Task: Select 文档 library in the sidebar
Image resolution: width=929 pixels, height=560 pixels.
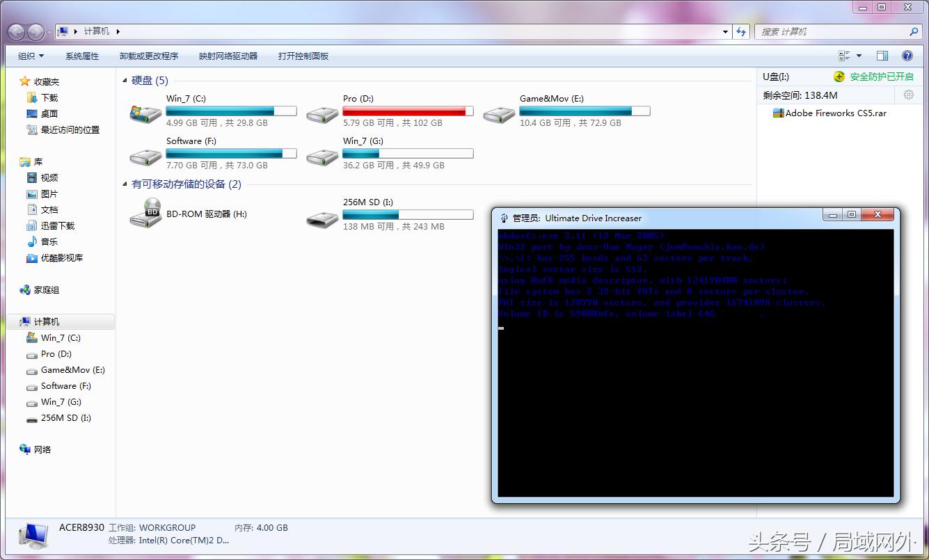Action: [x=49, y=209]
